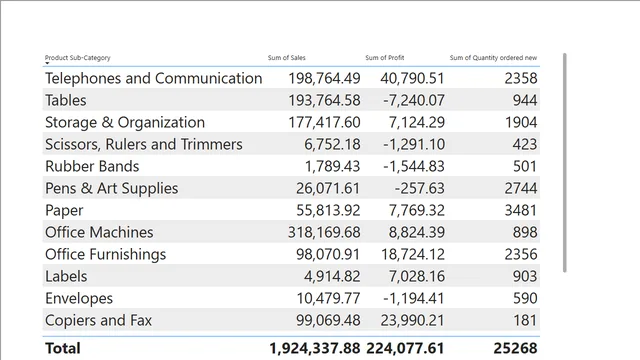
Task: Click profit value 7,028.16
Action: click(x=416, y=276)
